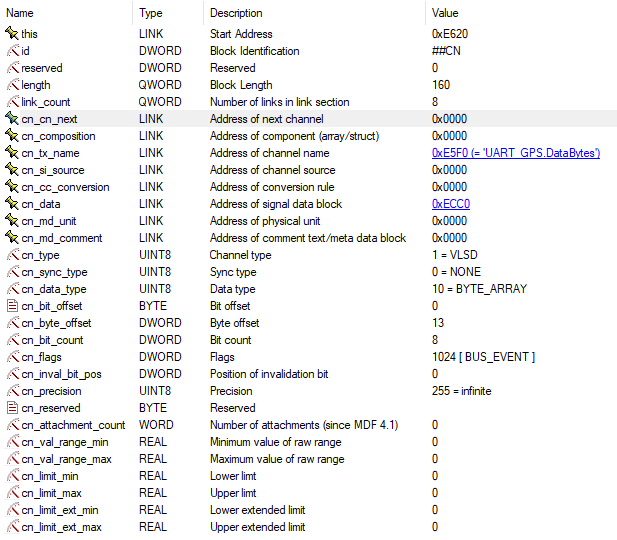This screenshot has width=617, height=540.
Task: Click the pencil icon beside 'cn_type'
Action: (13, 255)
